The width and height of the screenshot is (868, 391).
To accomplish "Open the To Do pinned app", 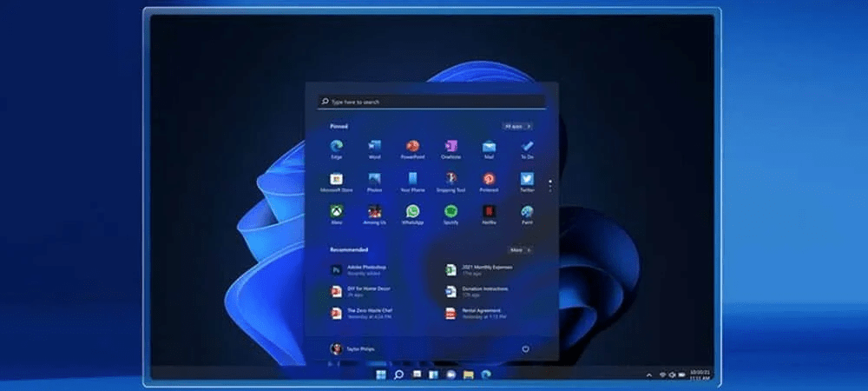I will (527, 149).
